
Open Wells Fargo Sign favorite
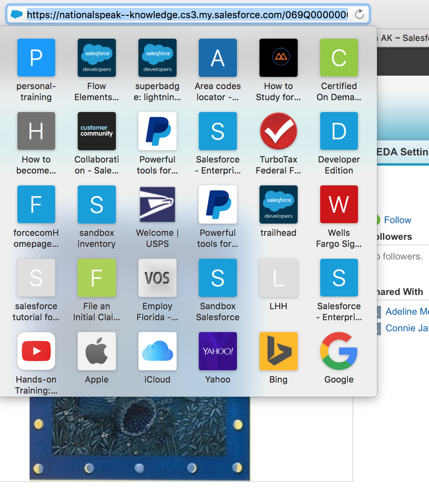(x=339, y=204)
